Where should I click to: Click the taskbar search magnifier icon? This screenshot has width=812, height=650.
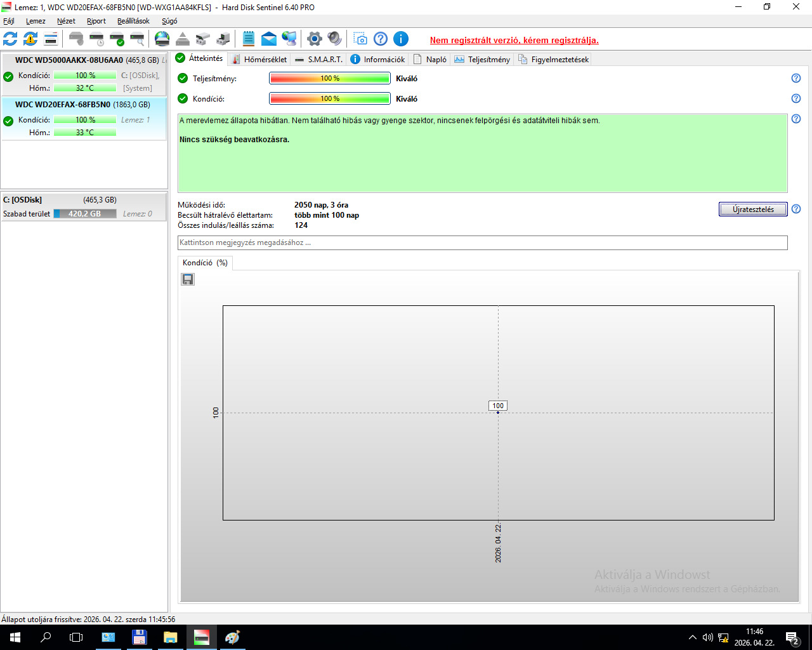pyautogui.click(x=46, y=637)
